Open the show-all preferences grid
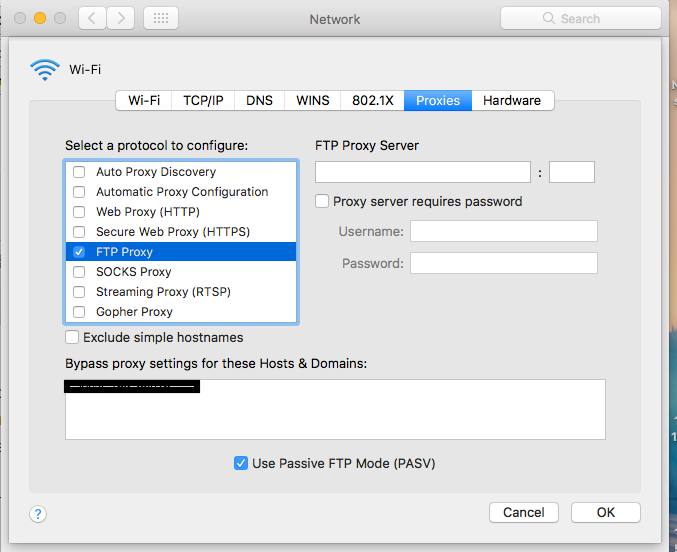This screenshot has height=552, width=677. click(x=161, y=18)
